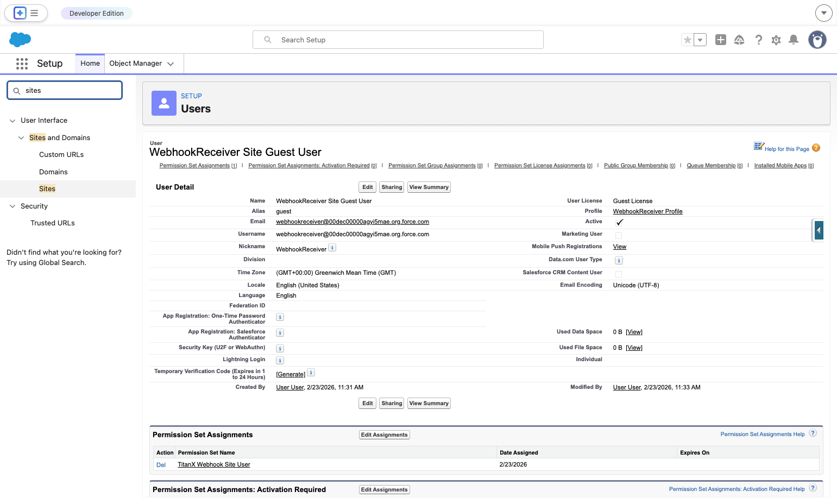
Task: Open the favorites list dropdown arrow
Action: 700,40
